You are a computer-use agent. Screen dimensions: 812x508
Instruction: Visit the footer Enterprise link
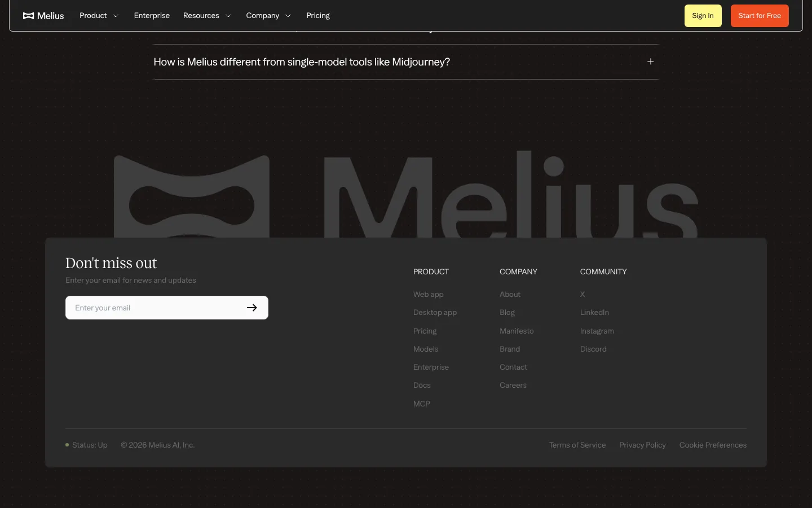coord(431,367)
